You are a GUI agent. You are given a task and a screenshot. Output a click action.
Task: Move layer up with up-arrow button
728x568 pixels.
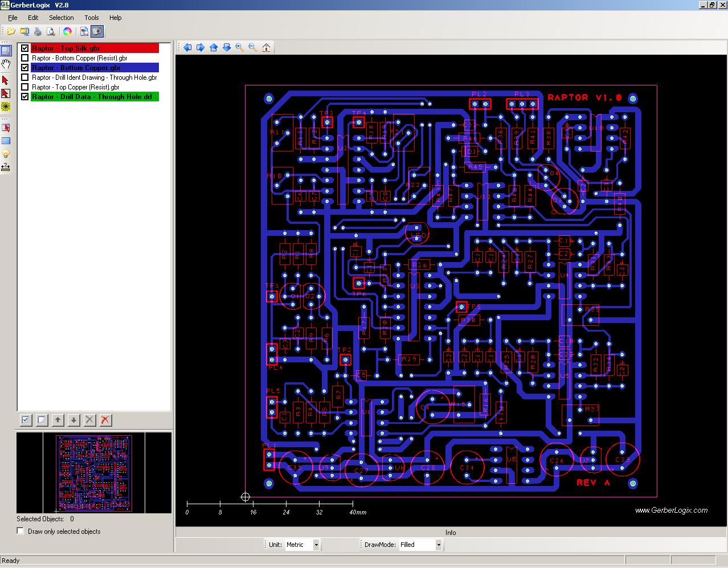tap(58, 420)
